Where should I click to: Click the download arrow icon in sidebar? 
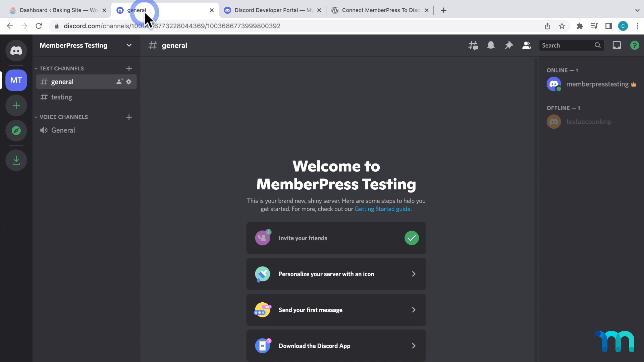tap(16, 160)
